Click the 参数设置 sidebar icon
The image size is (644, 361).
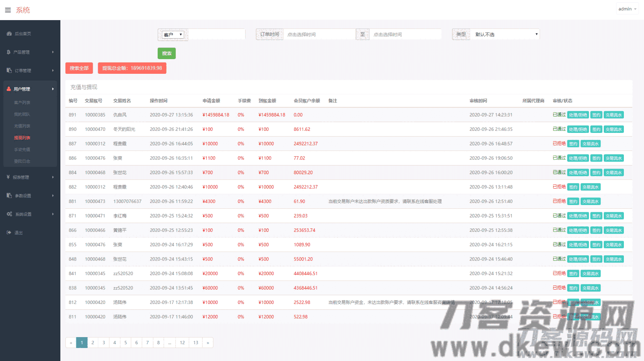(x=9, y=195)
